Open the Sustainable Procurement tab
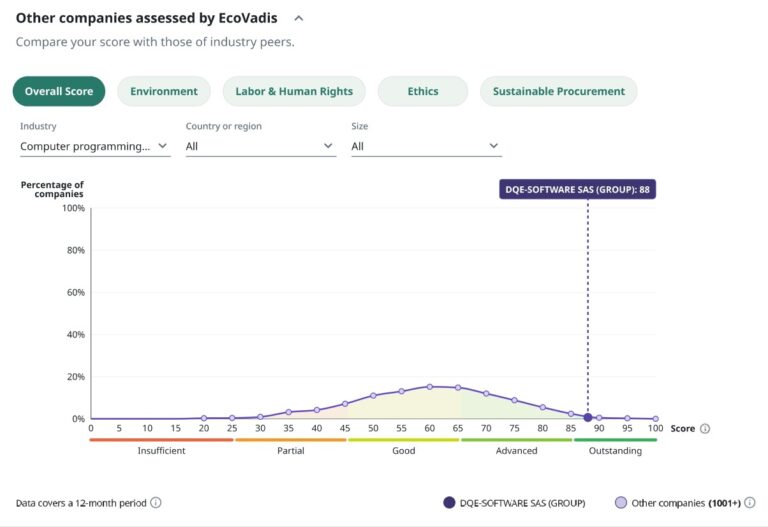 558,91
